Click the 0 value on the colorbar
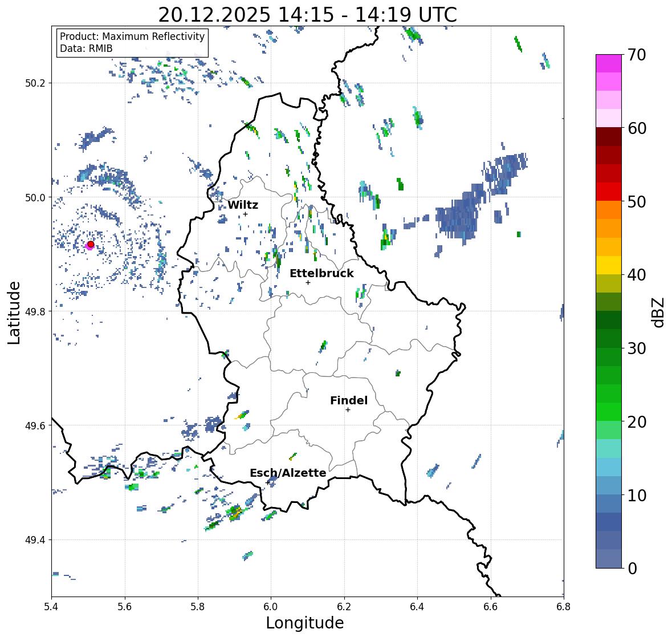Screen dimensions: 672x637 [x=632, y=569]
